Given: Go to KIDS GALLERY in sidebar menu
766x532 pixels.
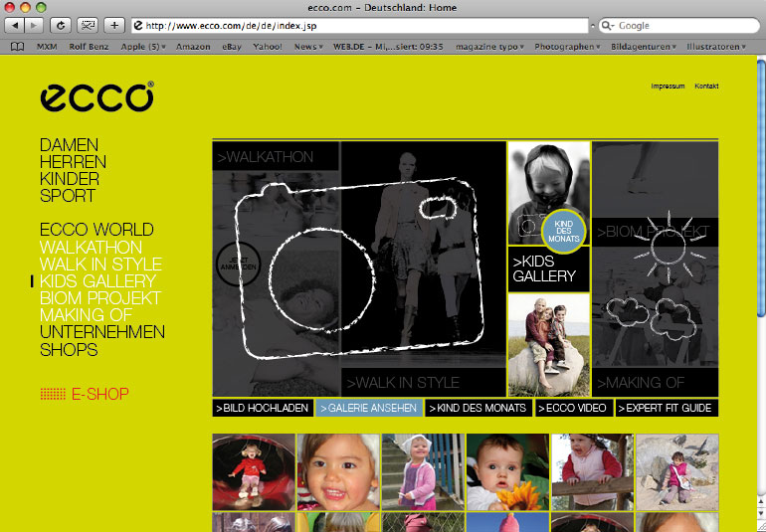Looking at the screenshot, I should pos(97,281).
